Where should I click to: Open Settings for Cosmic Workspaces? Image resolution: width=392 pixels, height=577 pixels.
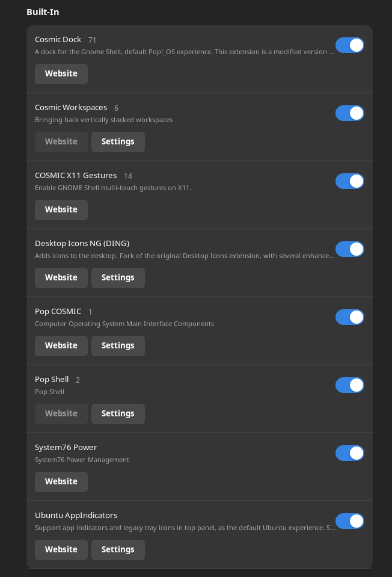(x=118, y=141)
